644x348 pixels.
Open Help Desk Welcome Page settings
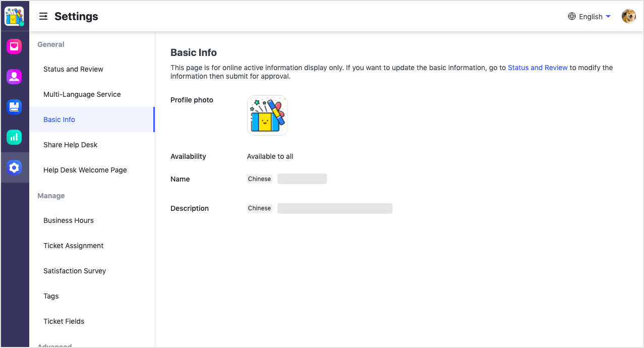click(x=85, y=170)
